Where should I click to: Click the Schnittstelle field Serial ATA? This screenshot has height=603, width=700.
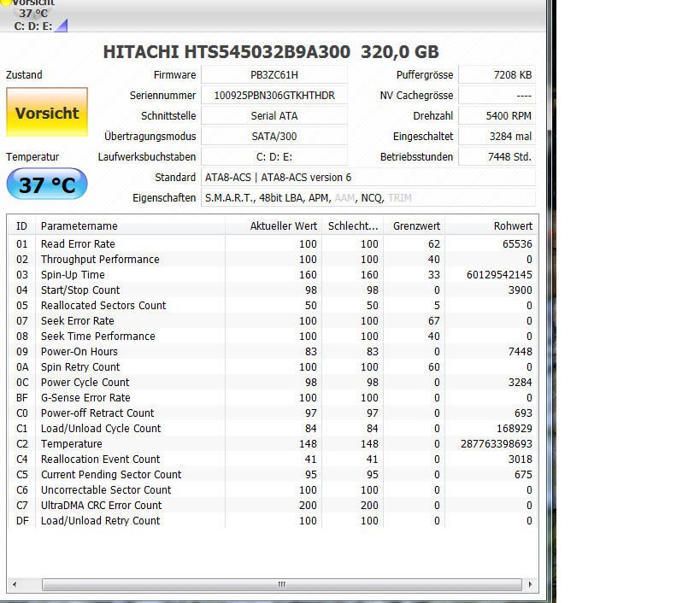pos(274,116)
